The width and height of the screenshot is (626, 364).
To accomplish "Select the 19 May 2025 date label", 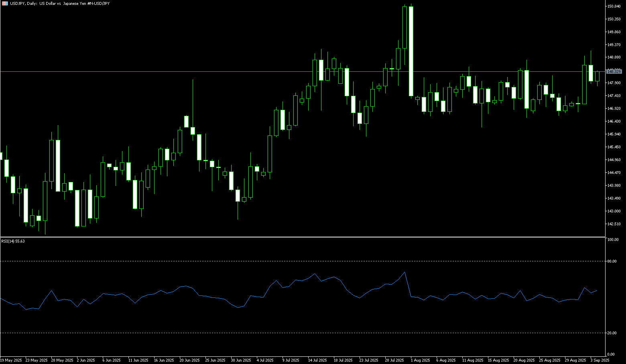I will (11, 360).
